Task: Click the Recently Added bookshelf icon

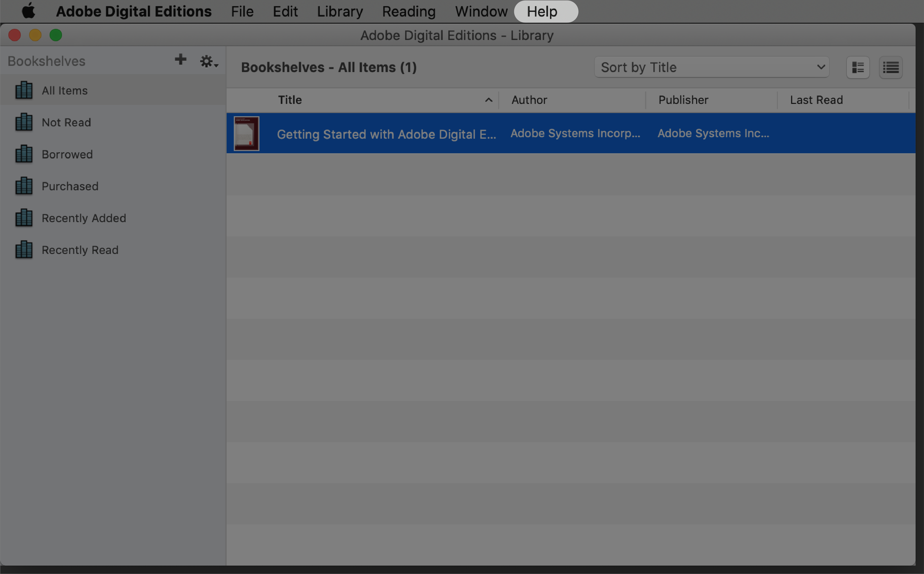Action: click(x=23, y=218)
